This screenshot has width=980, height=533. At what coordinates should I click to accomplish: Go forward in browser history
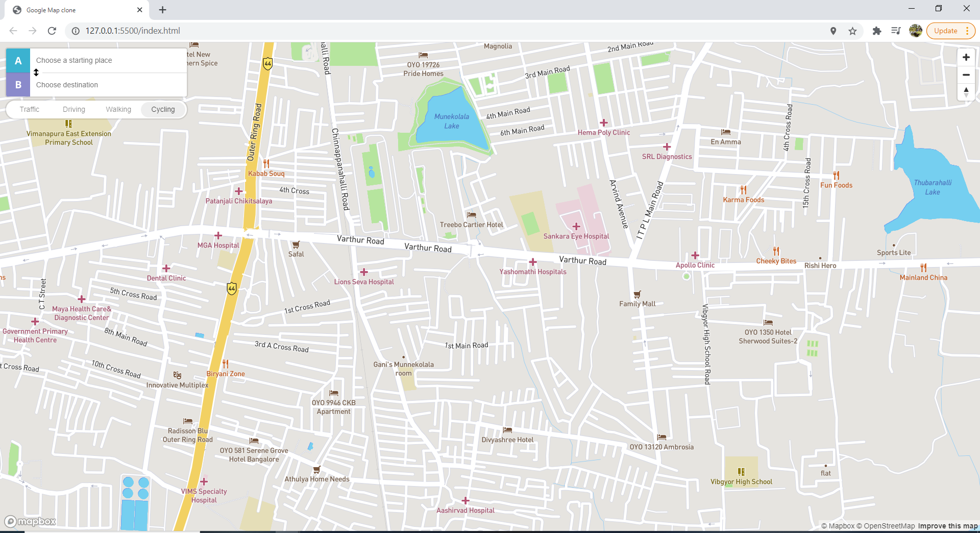pos(33,31)
